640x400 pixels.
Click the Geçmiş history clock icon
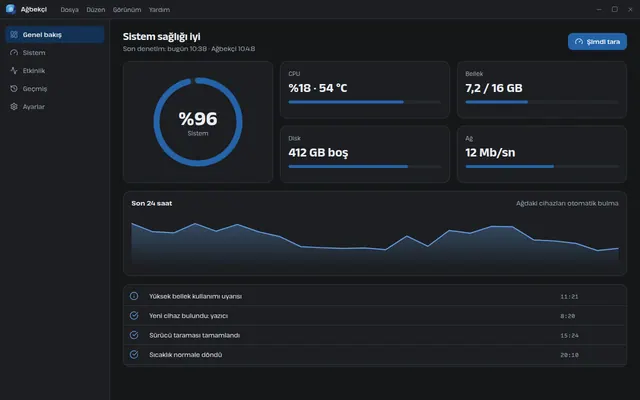(14, 89)
